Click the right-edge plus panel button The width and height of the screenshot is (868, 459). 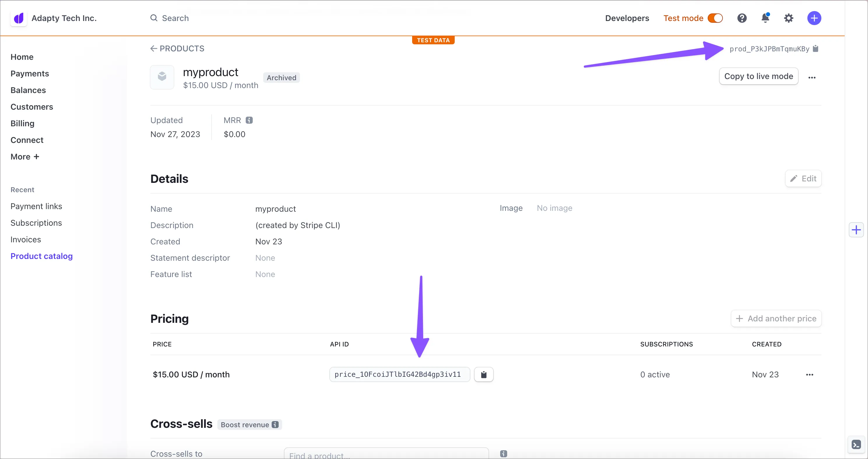tap(856, 230)
